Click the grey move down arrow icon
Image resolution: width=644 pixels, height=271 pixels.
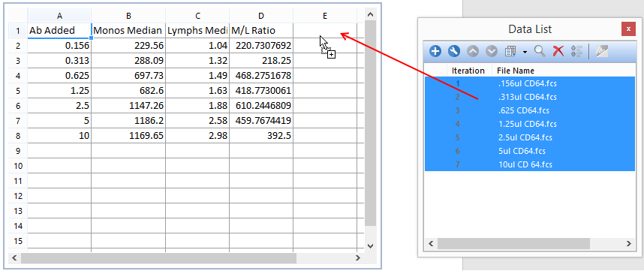click(x=492, y=51)
